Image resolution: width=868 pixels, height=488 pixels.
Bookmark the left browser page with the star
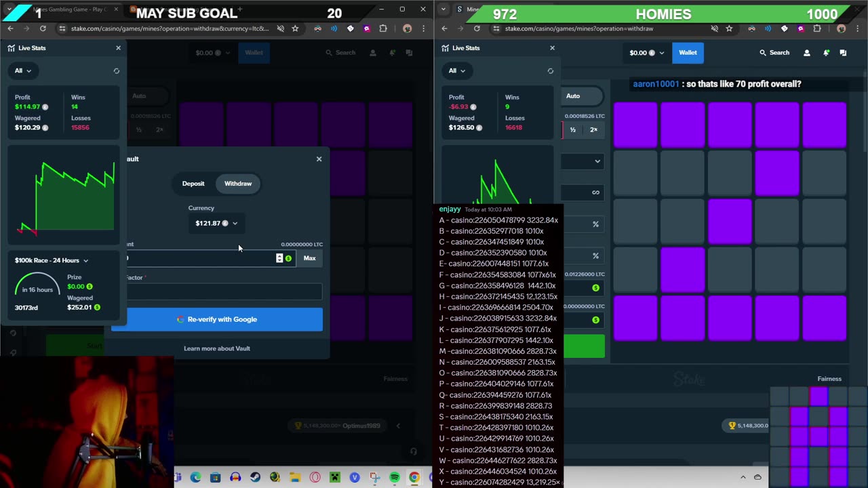point(295,28)
